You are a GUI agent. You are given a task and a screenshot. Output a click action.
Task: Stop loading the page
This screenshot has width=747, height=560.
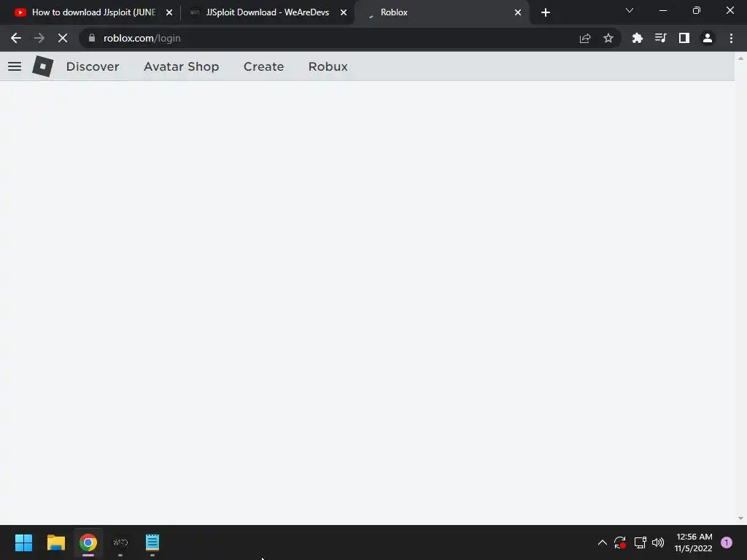pos(63,38)
